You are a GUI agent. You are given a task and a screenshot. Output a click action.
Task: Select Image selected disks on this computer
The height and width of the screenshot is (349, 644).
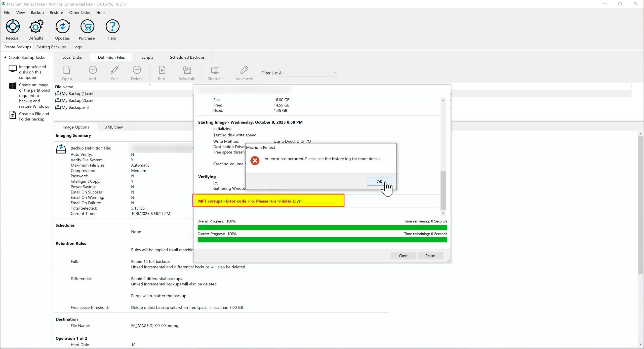click(x=32, y=72)
